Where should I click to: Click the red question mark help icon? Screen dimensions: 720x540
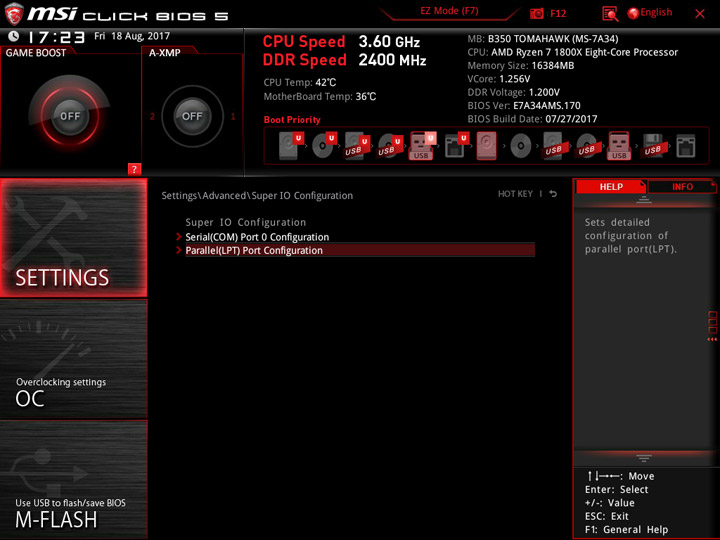134,169
